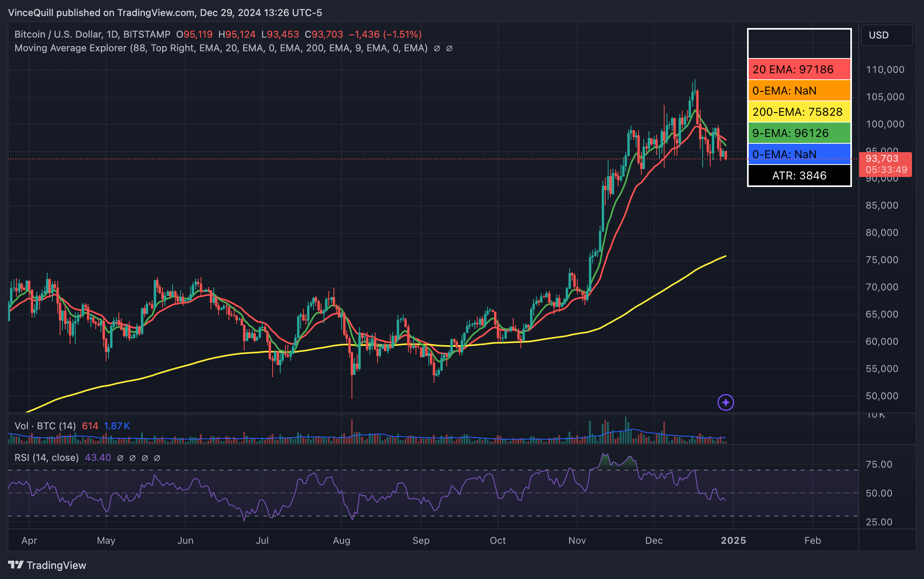Click the red 20 EMA: 97186 color strip
This screenshot has height=579, width=924.
coord(799,69)
